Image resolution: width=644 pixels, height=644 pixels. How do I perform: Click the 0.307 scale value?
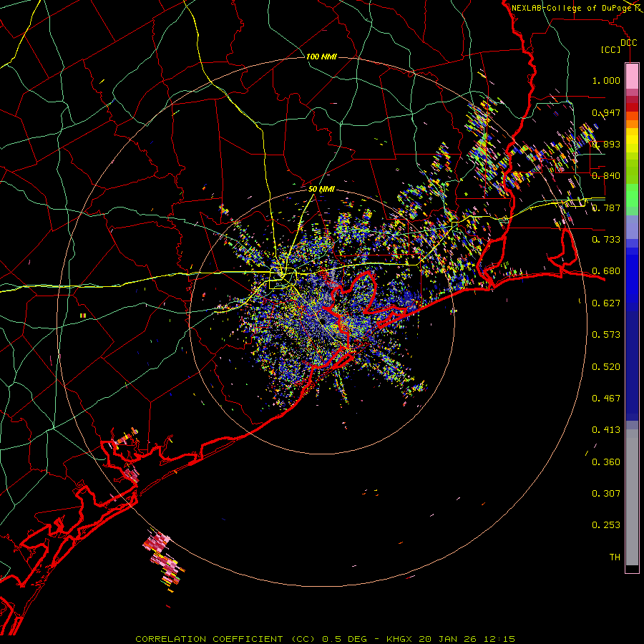(606, 494)
